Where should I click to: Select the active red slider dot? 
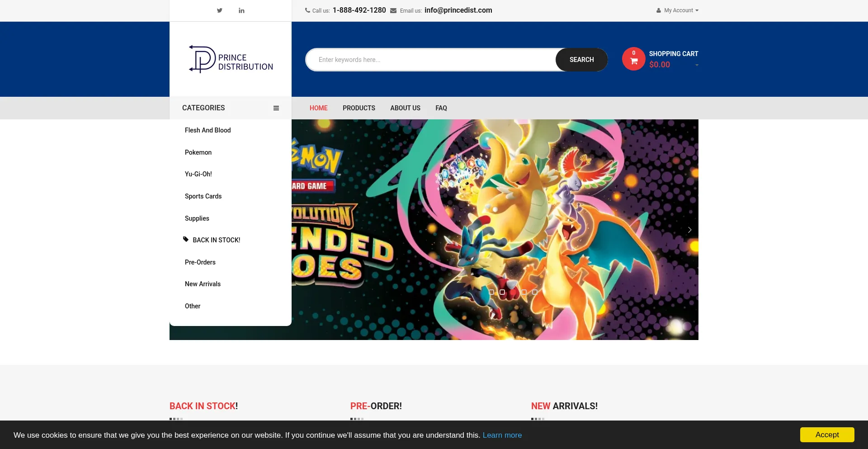(513, 292)
